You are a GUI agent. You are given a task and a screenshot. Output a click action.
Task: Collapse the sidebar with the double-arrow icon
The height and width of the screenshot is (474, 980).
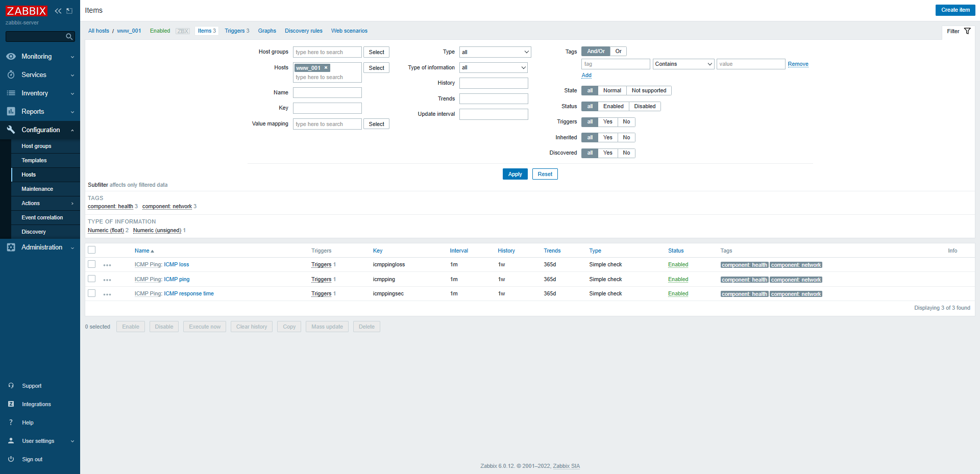pos(58,11)
